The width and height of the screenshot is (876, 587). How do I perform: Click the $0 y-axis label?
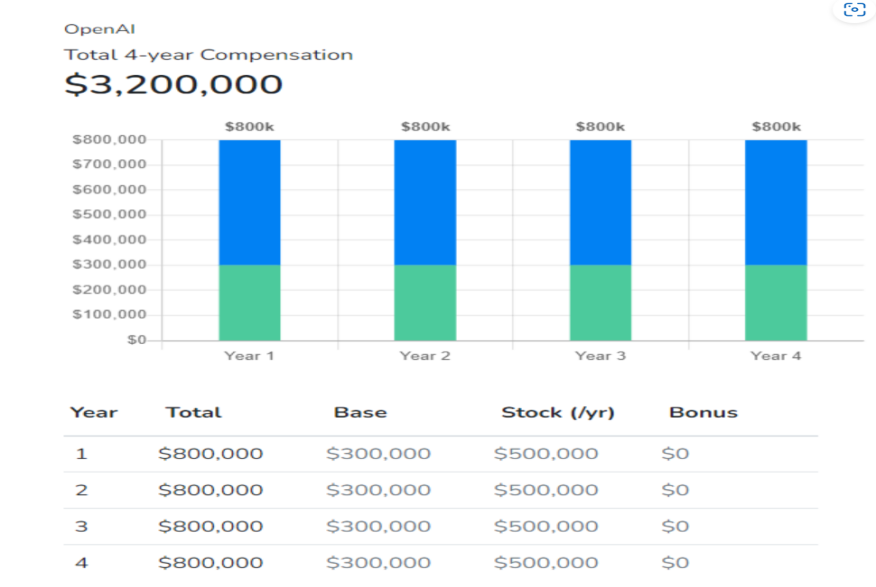click(x=137, y=340)
